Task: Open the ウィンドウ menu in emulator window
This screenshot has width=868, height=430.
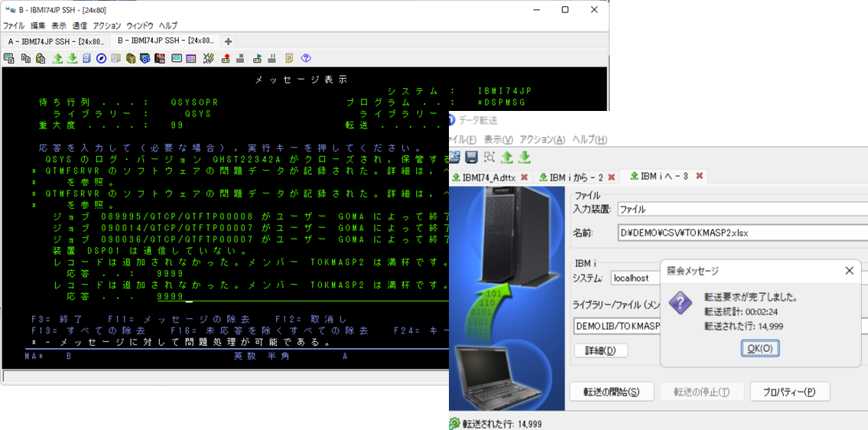Action: point(140,25)
